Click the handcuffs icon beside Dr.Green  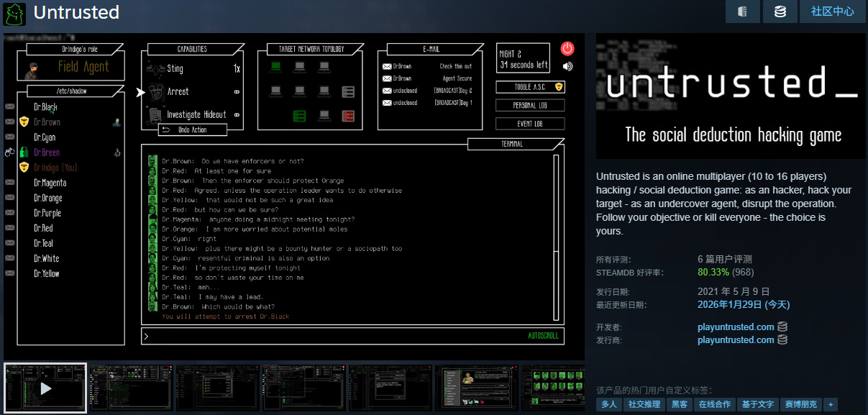[10, 152]
